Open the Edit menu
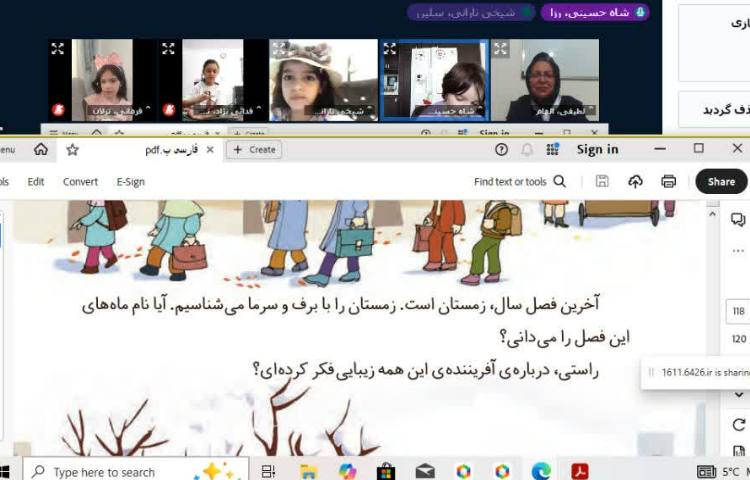Image resolution: width=750 pixels, height=480 pixels. click(36, 182)
